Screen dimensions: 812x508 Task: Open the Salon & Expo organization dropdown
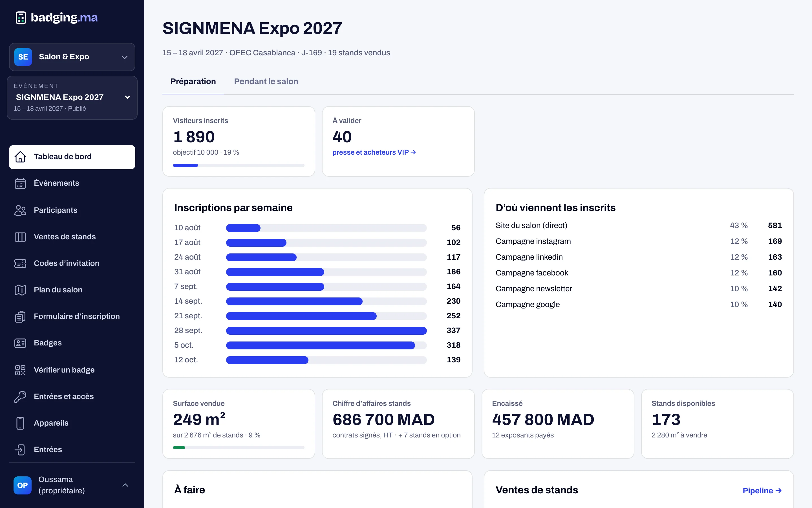click(x=72, y=57)
